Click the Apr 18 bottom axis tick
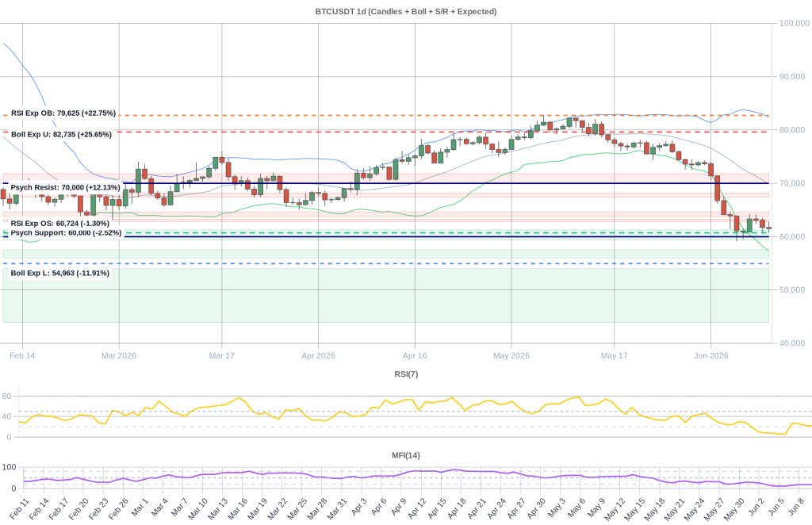Viewport: 812px width, 525px height. [457, 508]
